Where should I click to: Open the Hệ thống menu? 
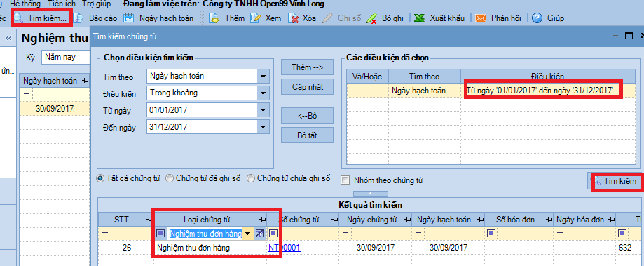[x=25, y=4]
